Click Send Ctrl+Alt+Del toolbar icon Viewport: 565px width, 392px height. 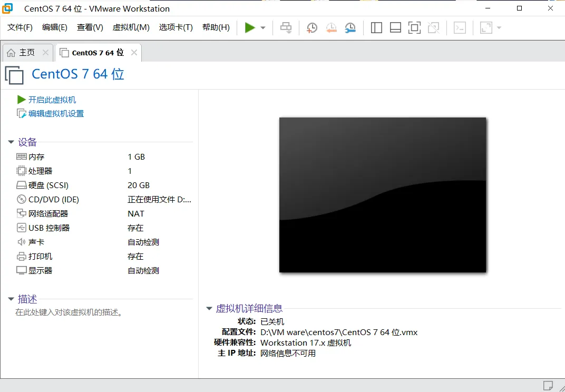(286, 28)
